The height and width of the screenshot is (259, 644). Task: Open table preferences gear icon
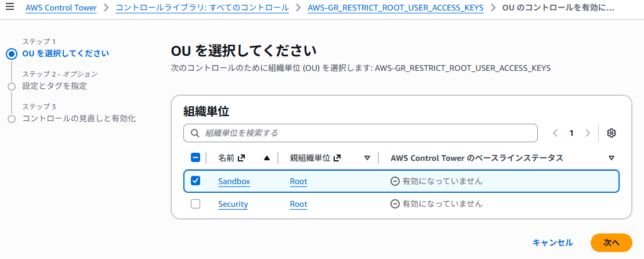tap(611, 133)
